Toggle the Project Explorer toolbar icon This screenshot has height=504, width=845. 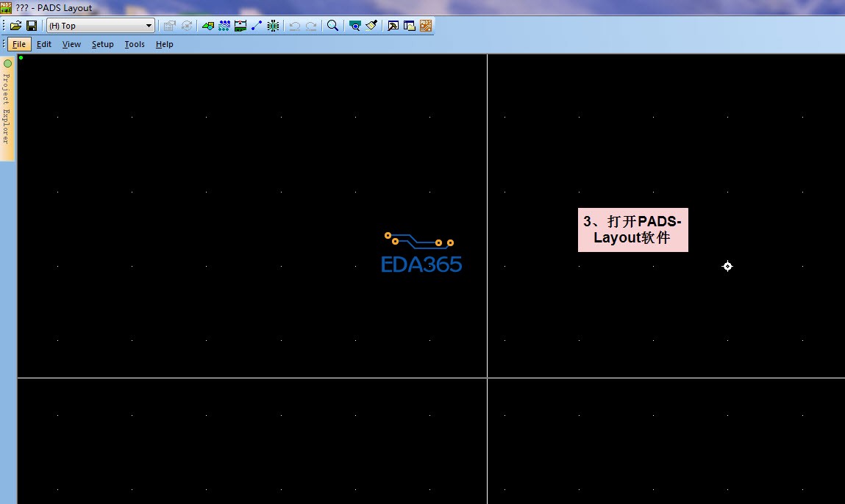click(409, 25)
